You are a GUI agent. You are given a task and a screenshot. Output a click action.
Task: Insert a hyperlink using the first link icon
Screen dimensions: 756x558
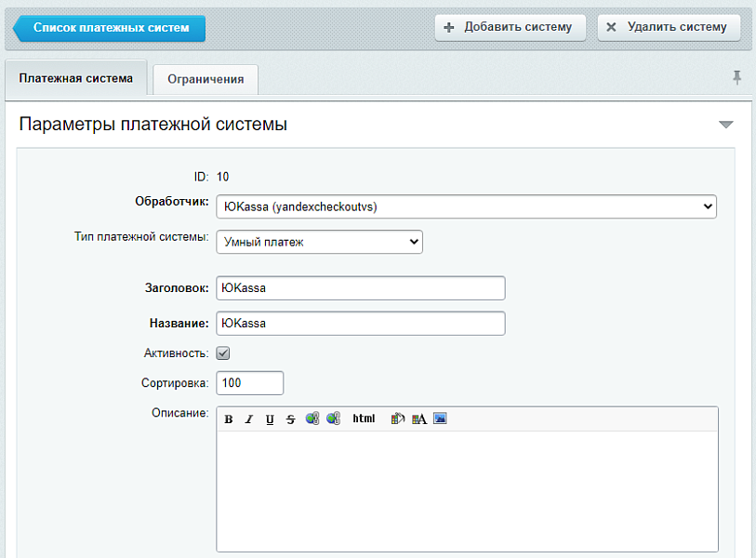(312, 419)
